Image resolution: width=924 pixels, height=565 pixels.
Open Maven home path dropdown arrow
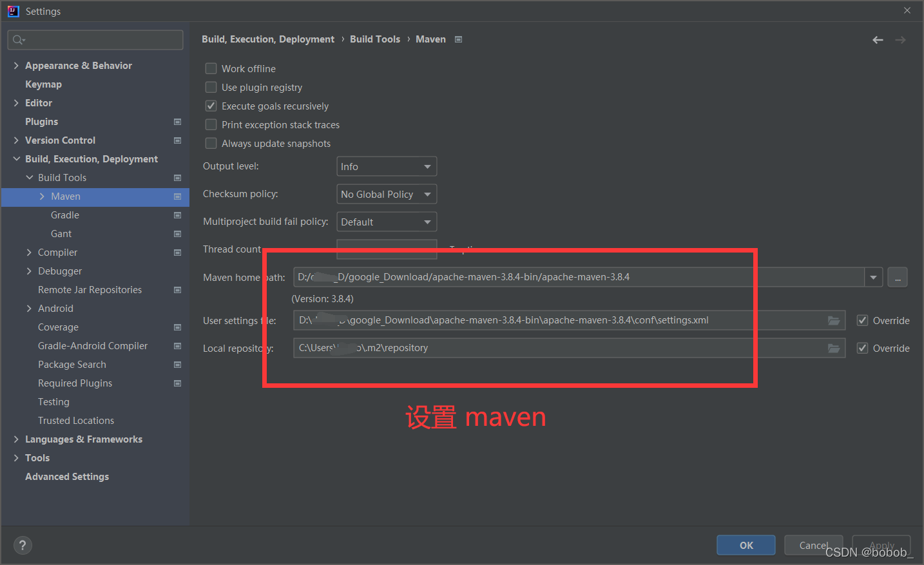[x=873, y=277]
